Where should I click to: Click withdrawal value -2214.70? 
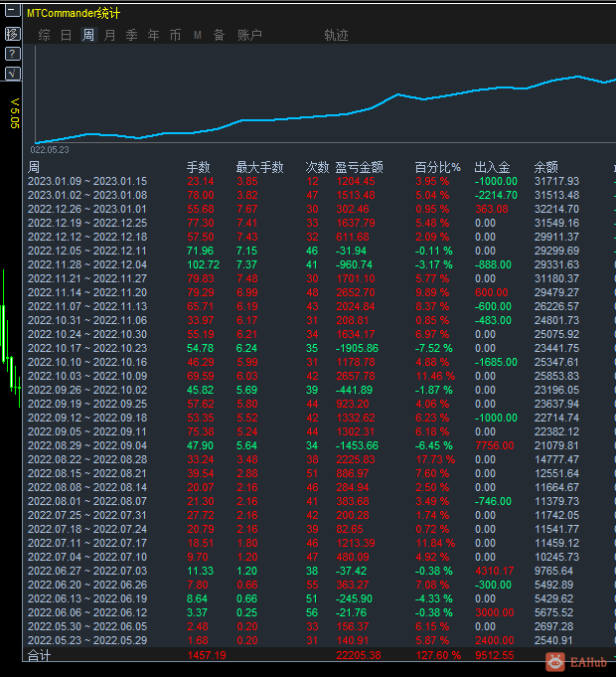tap(496, 195)
